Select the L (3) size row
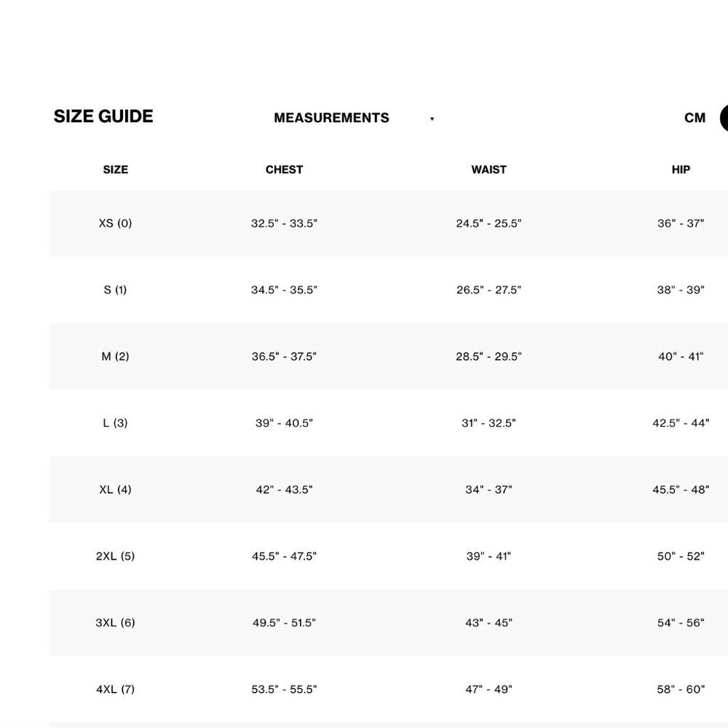This screenshot has height=728, width=728. coord(389,423)
